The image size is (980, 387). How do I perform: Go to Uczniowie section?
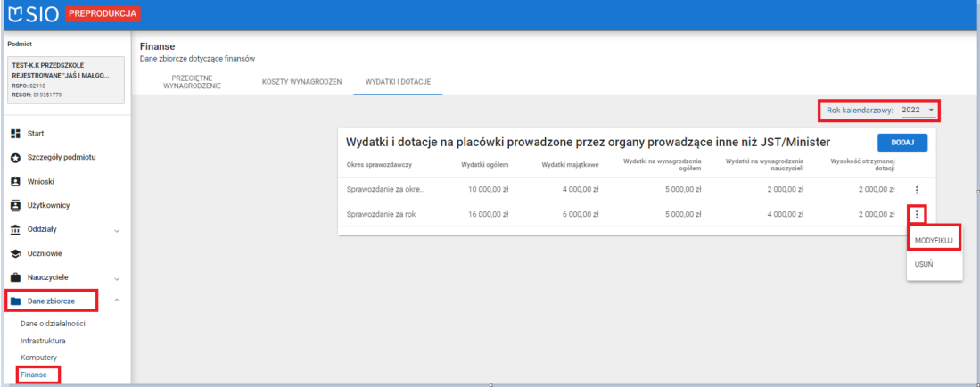[45, 253]
